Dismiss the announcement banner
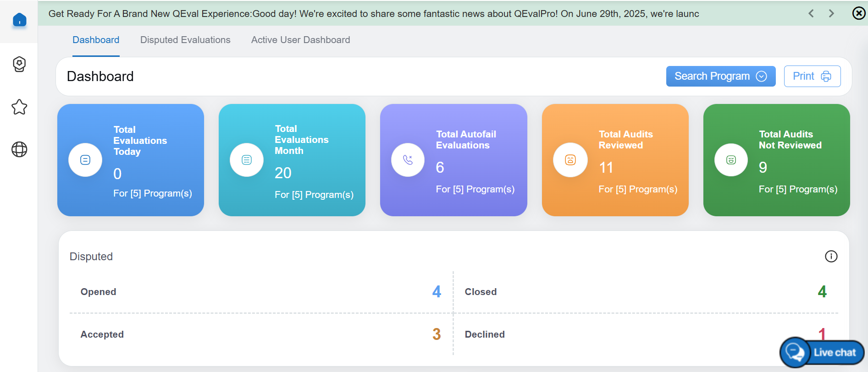The width and height of the screenshot is (868, 372). click(x=858, y=13)
